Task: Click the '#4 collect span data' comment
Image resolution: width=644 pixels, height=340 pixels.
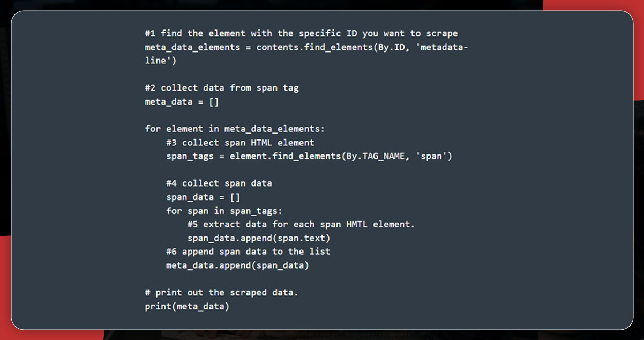Action: pos(219,183)
